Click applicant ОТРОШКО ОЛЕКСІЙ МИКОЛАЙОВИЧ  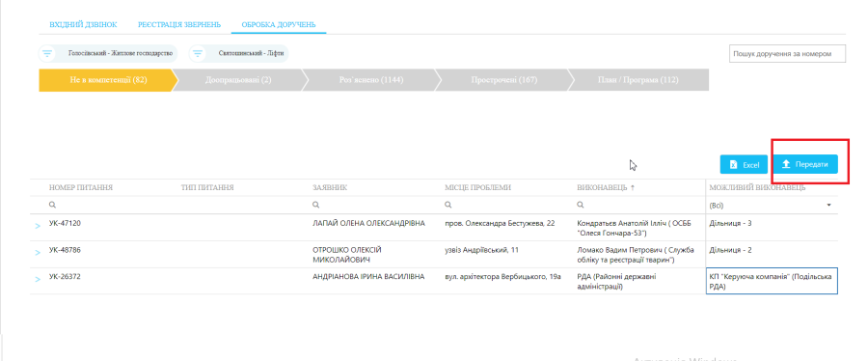[347, 255]
